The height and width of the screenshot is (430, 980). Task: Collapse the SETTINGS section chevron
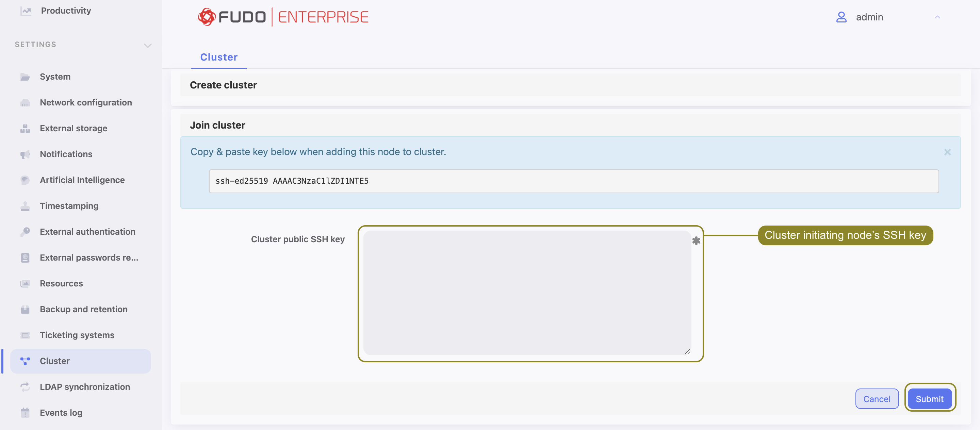(x=148, y=46)
